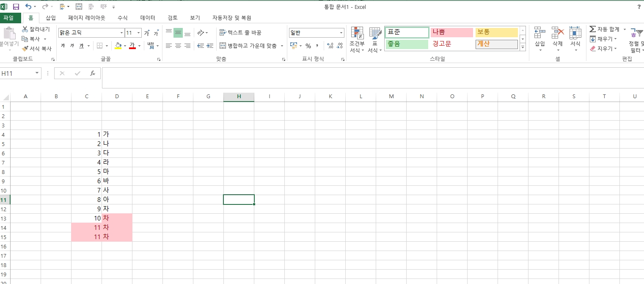Apply red font color 가
644x284 pixels.
click(132, 46)
